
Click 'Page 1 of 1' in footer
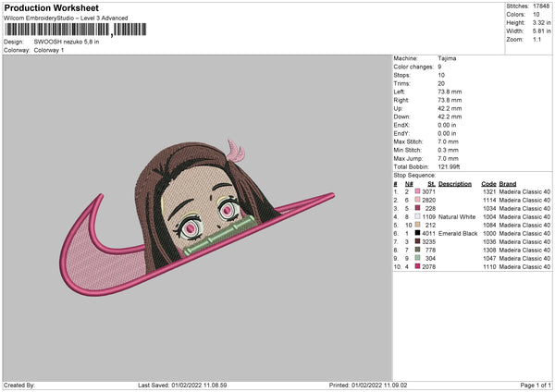tap(536, 385)
